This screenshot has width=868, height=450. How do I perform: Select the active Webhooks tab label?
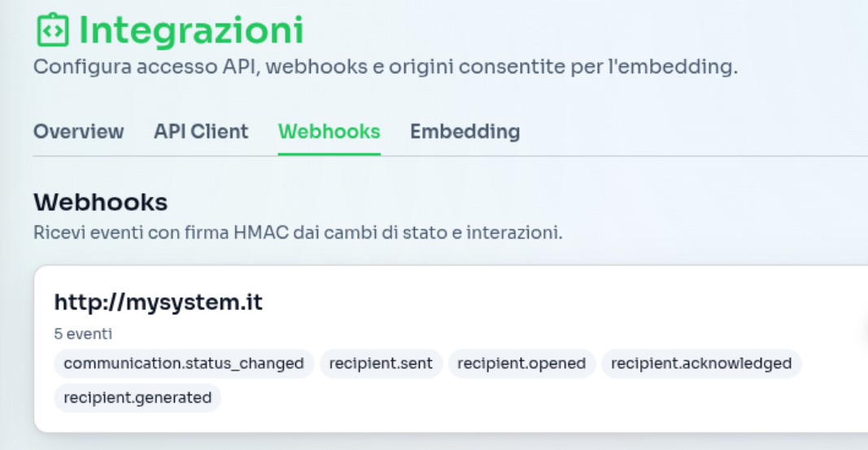pyautogui.click(x=329, y=131)
